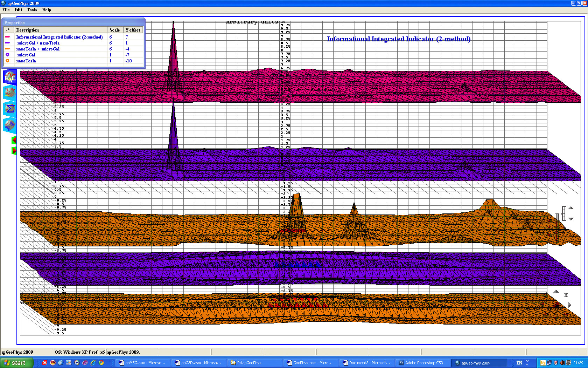Viewport: 588px width, 368px height.
Task: Click the gray right-pointing triangle near bottom right
Action: point(569,305)
